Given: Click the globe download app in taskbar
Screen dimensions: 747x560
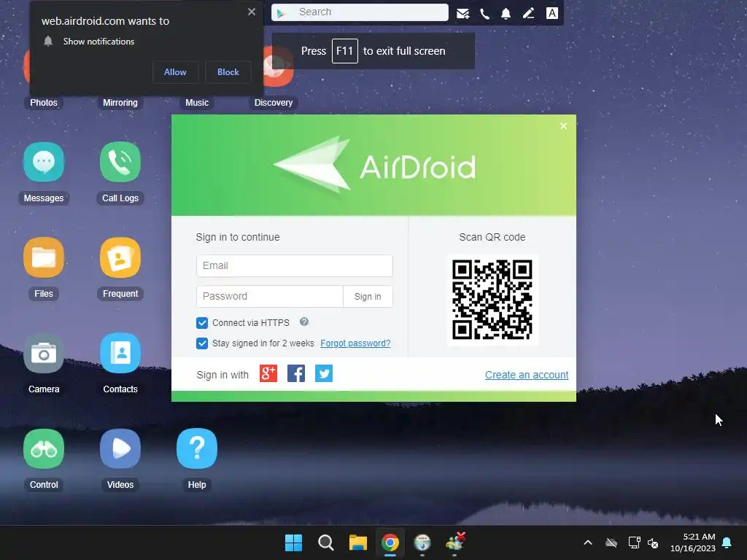Looking at the screenshot, I should [422, 542].
